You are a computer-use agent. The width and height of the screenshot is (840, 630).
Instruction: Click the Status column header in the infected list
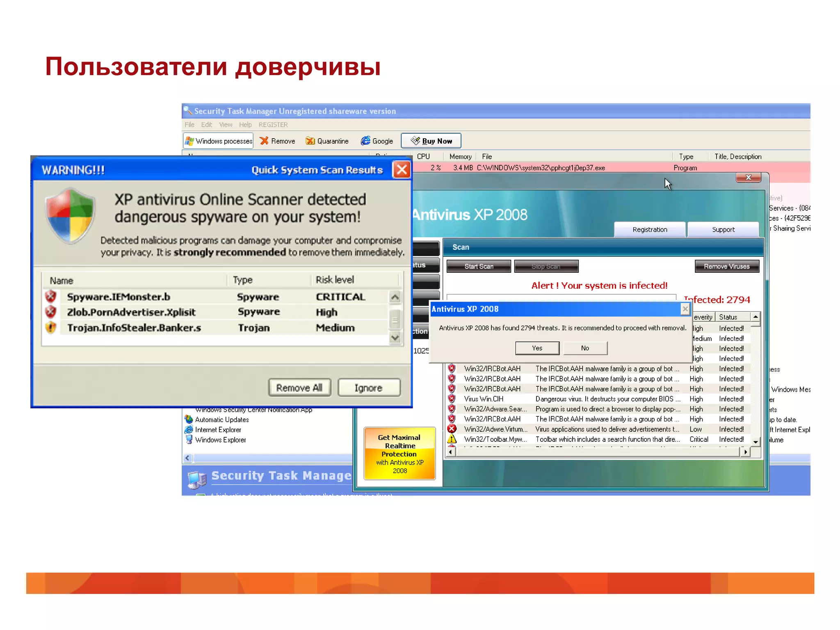(x=733, y=317)
